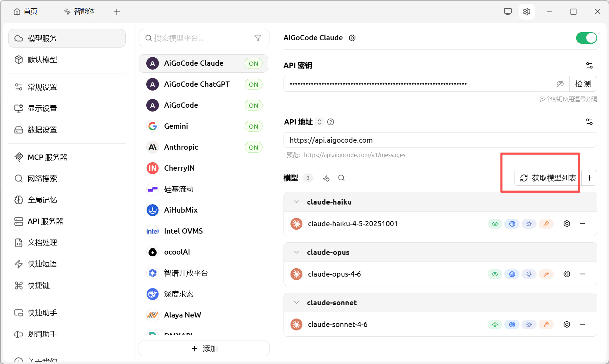
Task: Switch to the 首页 tab
Action: 26,12
